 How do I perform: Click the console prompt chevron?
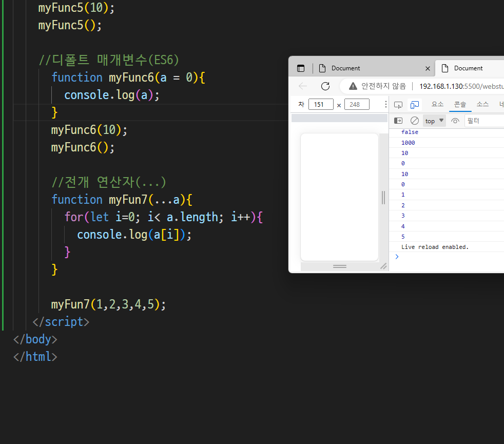pyautogui.click(x=397, y=257)
